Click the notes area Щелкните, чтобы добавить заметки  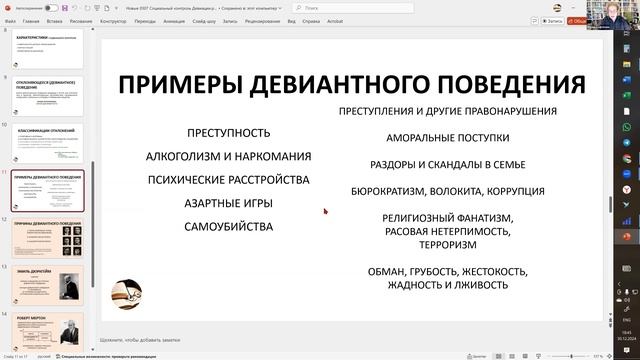click(x=140, y=340)
